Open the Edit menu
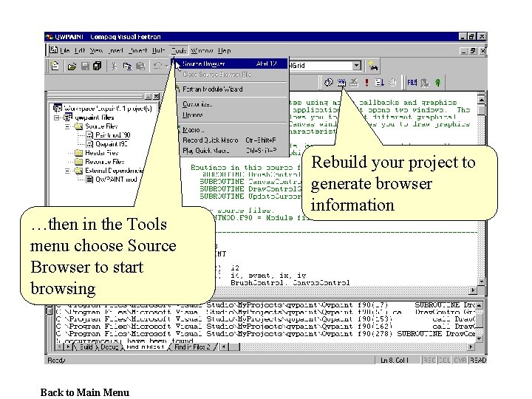Image resolution: width=532 pixels, height=399 pixels. (x=80, y=50)
